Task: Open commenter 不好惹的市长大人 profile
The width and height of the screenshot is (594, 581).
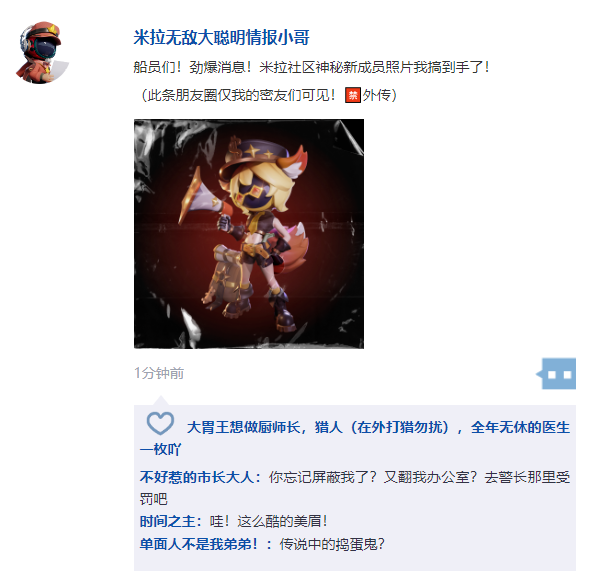Action: click(x=197, y=477)
